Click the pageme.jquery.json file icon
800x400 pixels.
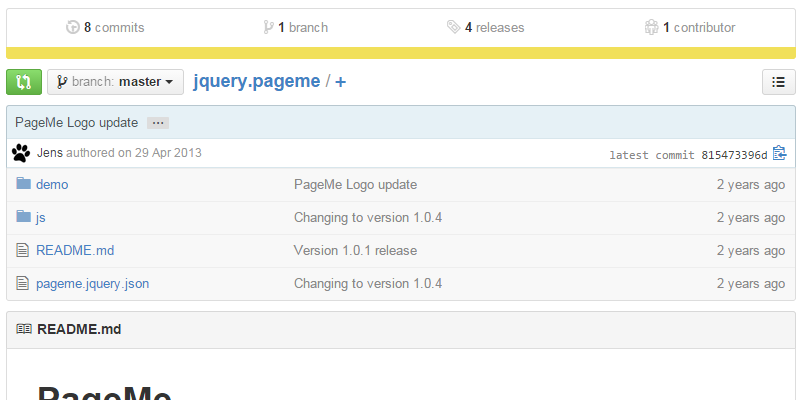tap(24, 283)
